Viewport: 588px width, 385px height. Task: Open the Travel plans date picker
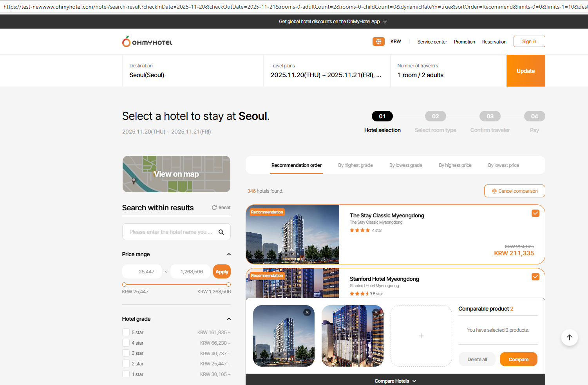point(327,71)
